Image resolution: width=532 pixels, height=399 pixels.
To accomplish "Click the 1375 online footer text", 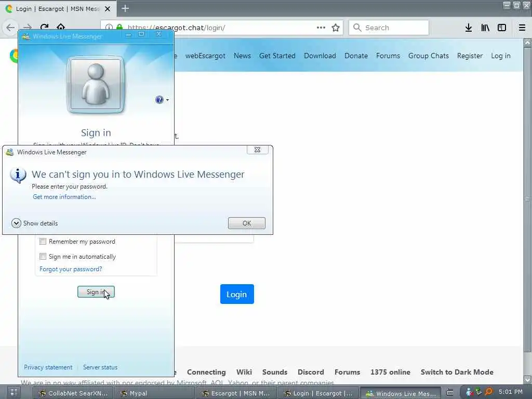I will coord(390,372).
